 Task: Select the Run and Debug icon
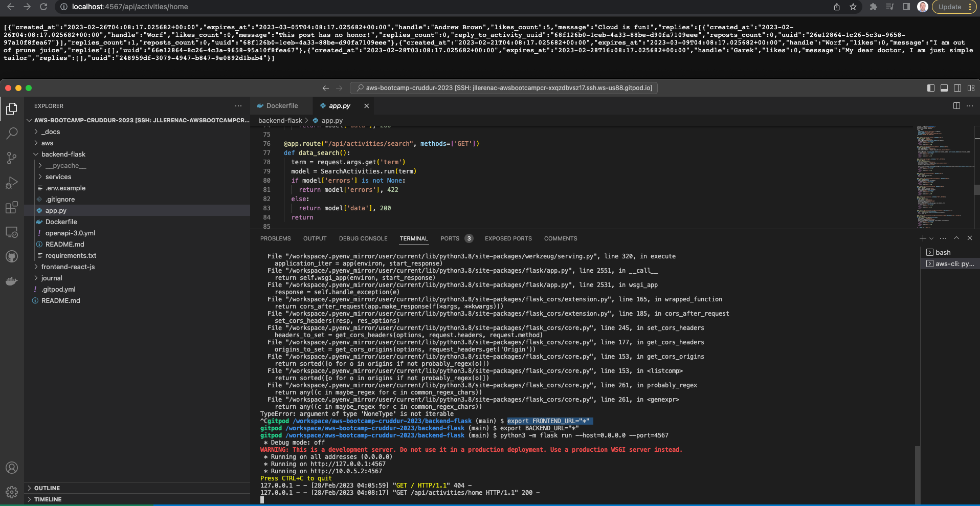pos(12,183)
